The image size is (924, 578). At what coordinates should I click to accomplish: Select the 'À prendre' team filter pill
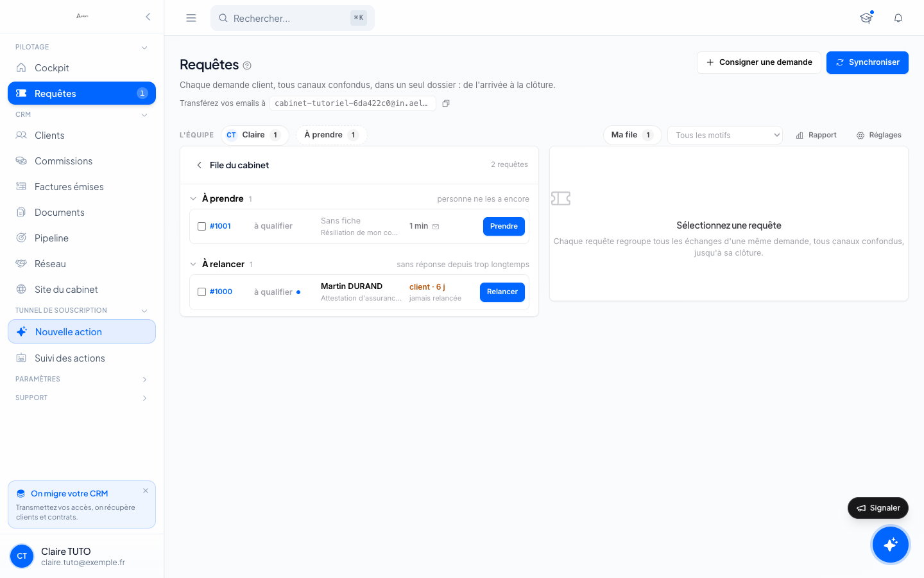[x=332, y=135]
